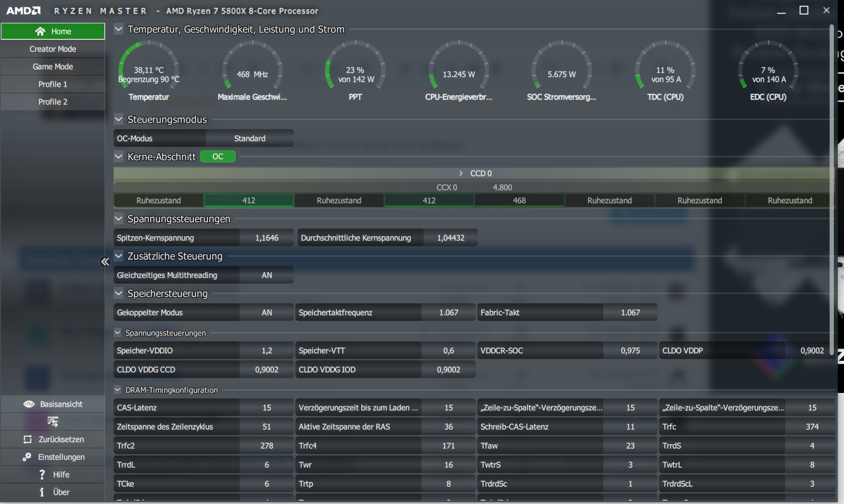Image resolution: width=844 pixels, height=504 pixels.
Task: Click the Über info icon
Action: pos(42,492)
